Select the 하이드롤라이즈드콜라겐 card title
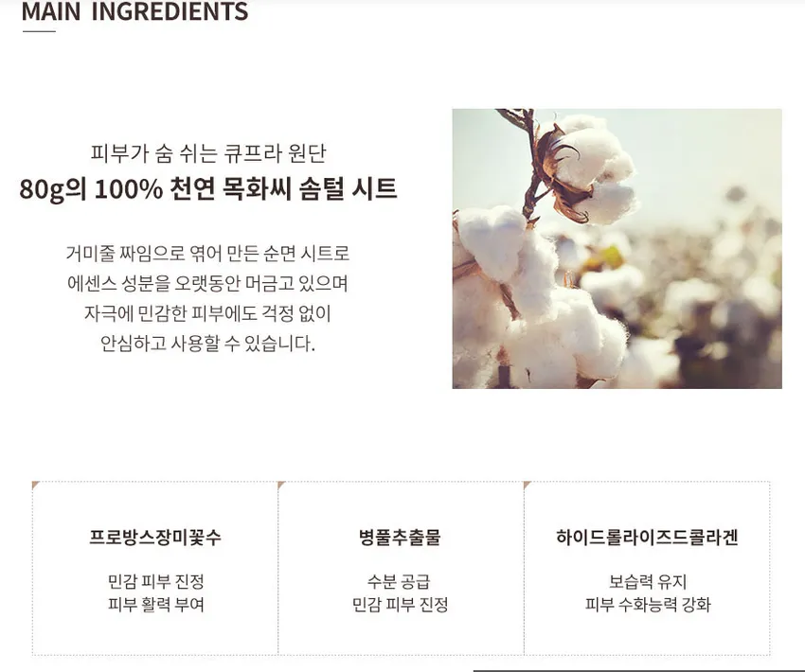This screenshot has width=805, height=672. point(647,537)
